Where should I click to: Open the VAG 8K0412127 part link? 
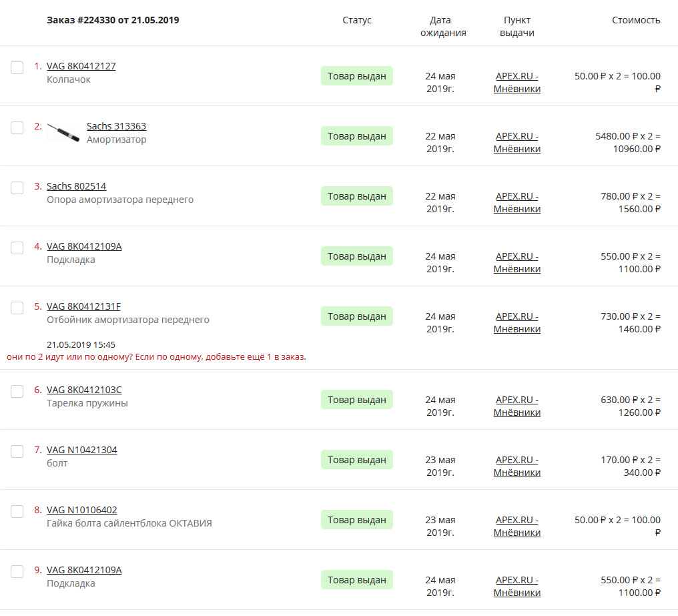click(81, 66)
